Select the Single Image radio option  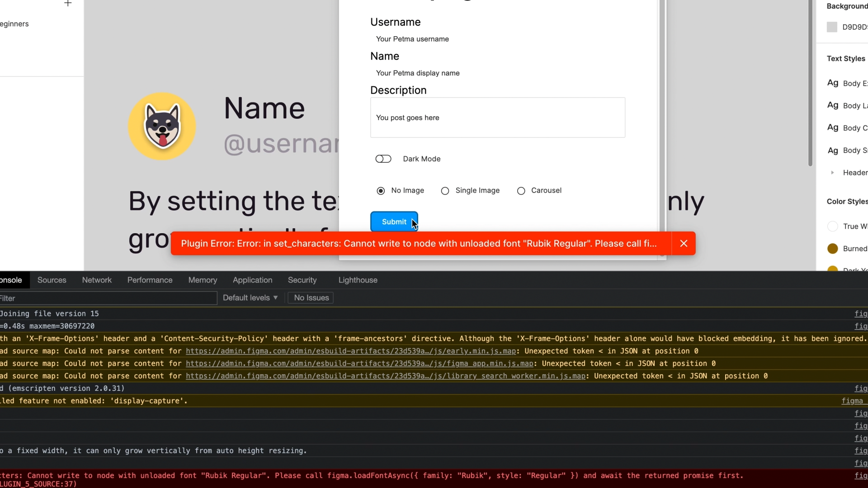tap(445, 191)
